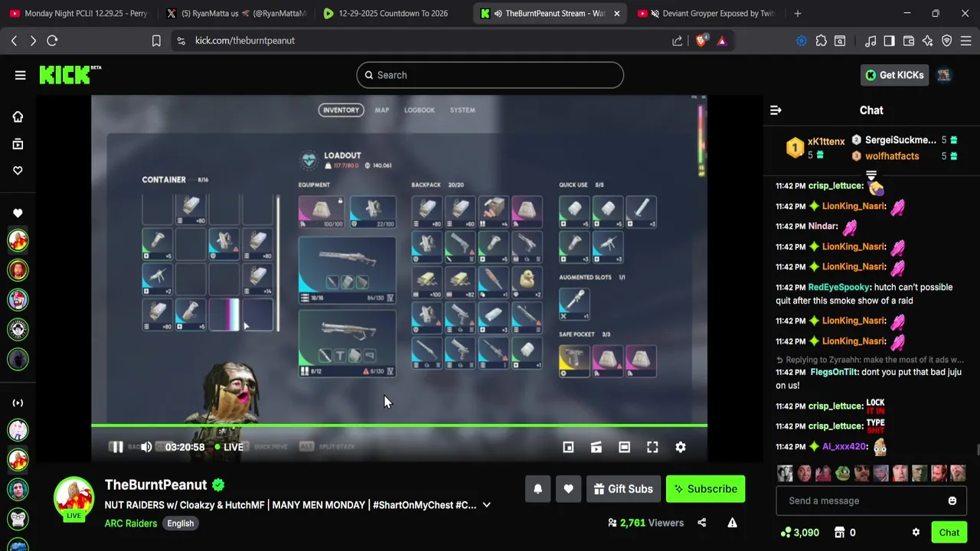Click the Get KICKs button
Viewport: 980px width, 551px height.
tap(895, 75)
